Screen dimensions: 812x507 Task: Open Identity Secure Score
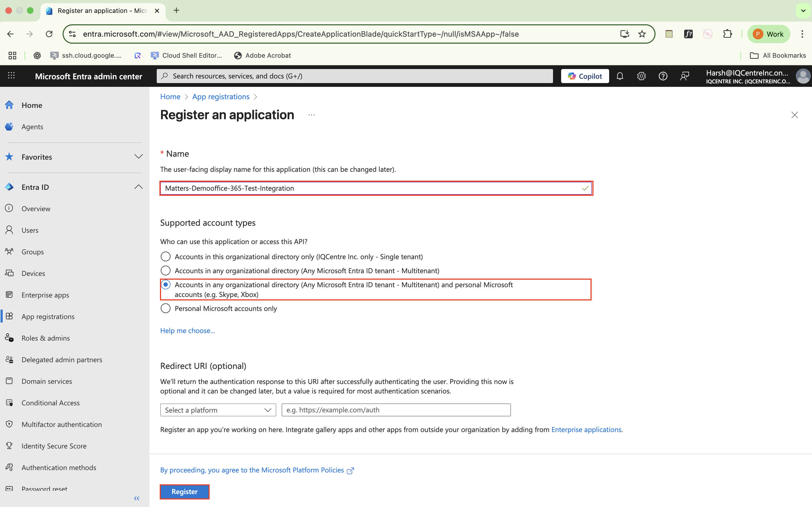54,446
